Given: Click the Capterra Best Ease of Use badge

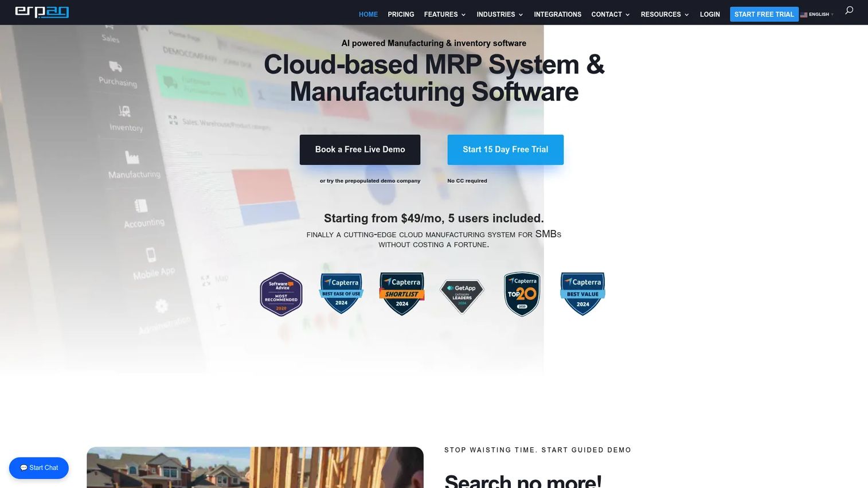Looking at the screenshot, I should click(x=341, y=294).
